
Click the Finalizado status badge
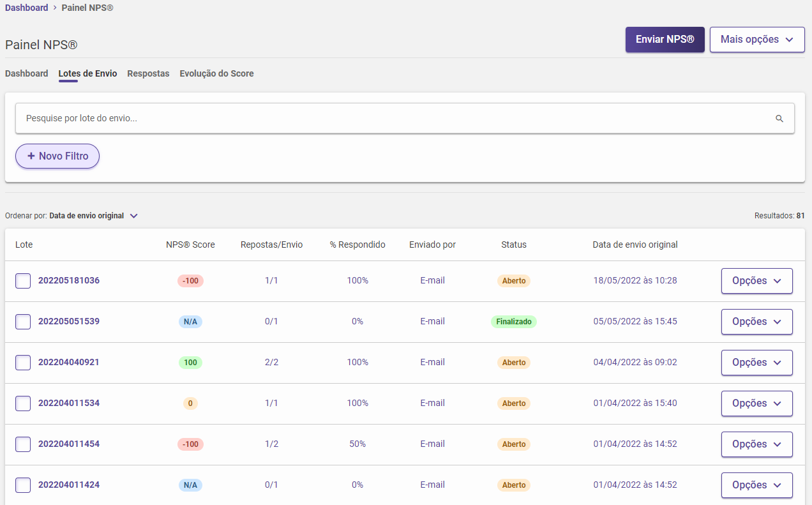point(513,322)
